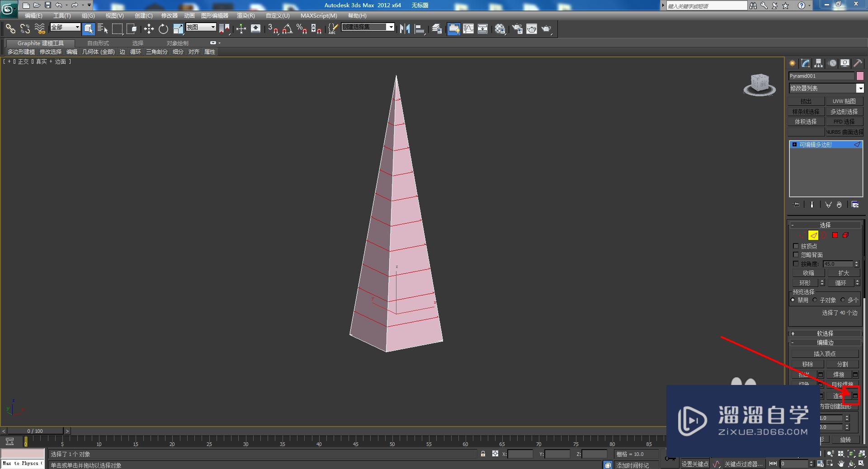Screen dimensions: 868x469
Task: Select the 多个 preview selection radio
Action: 843,300
